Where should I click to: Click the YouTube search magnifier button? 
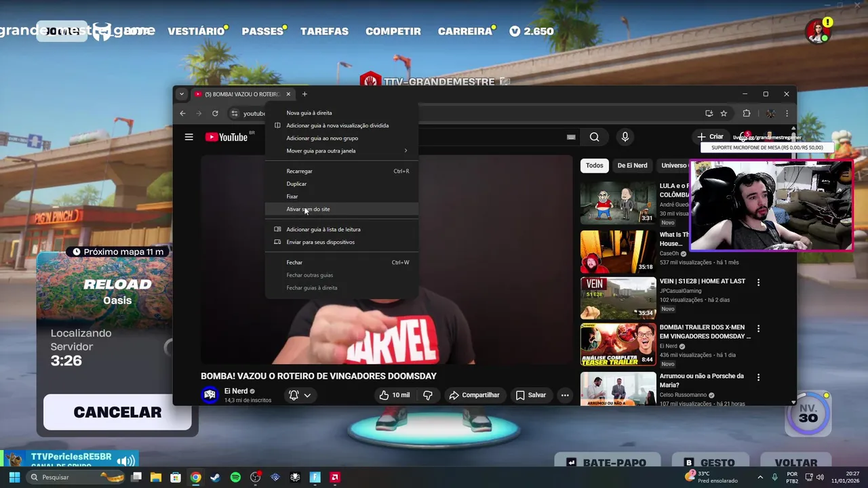[x=594, y=137]
